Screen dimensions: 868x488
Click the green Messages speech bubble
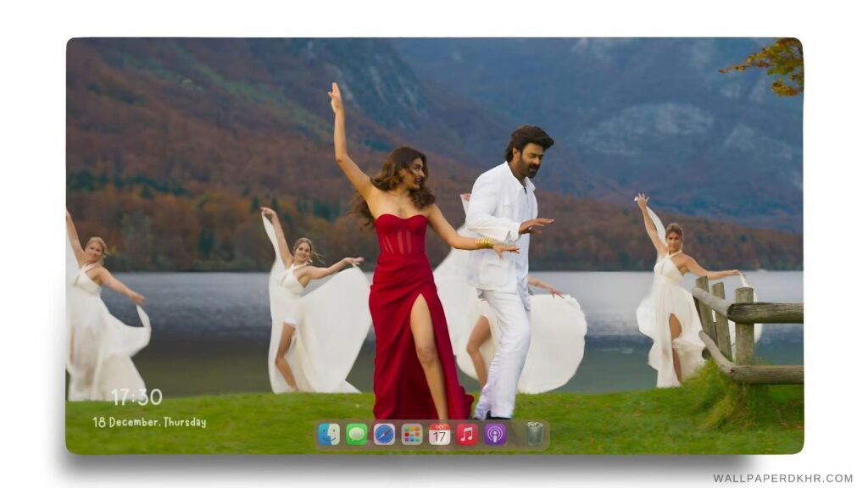pos(354,434)
